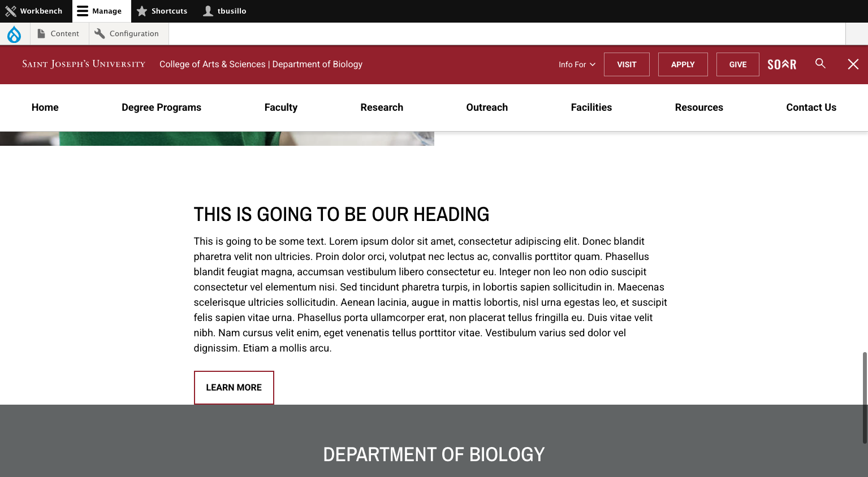Open the Outreach nav item

coord(487,107)
